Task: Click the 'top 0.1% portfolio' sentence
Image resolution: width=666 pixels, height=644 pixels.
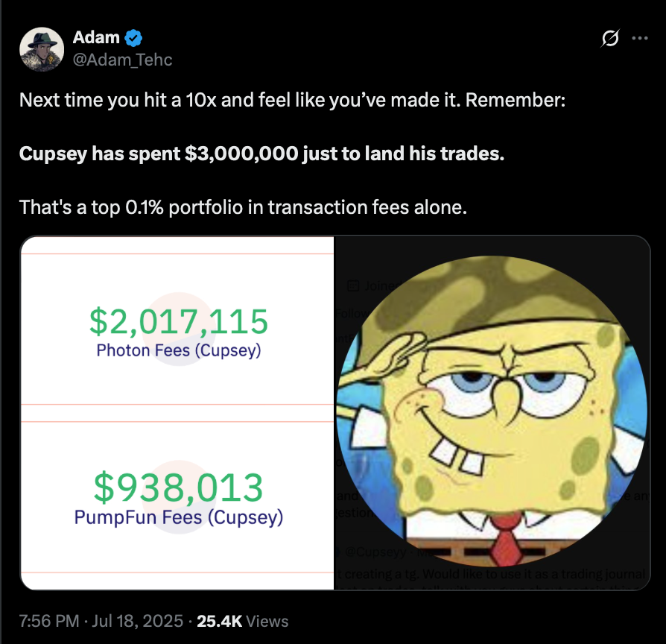Action: pos(243,207)
